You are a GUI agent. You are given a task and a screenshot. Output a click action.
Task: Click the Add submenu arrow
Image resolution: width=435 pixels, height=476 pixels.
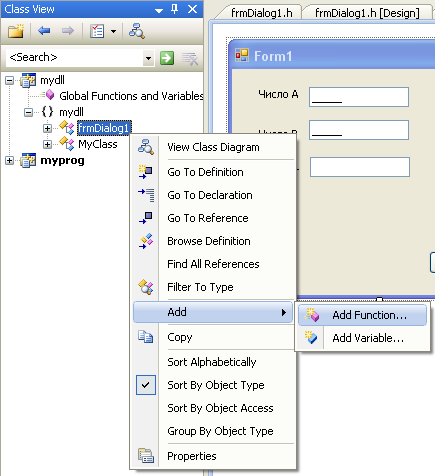click(x=284, y=312)
